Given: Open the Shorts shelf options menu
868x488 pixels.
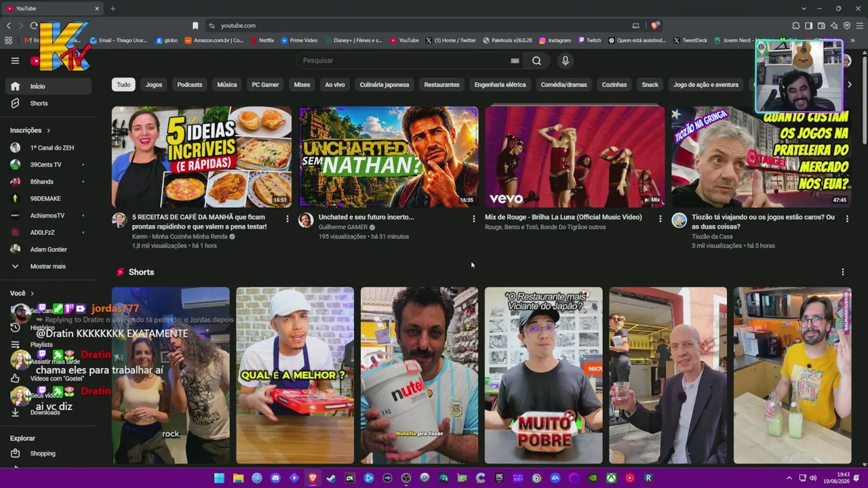Looking at the screenshot, I should click(x=843, y=272).
